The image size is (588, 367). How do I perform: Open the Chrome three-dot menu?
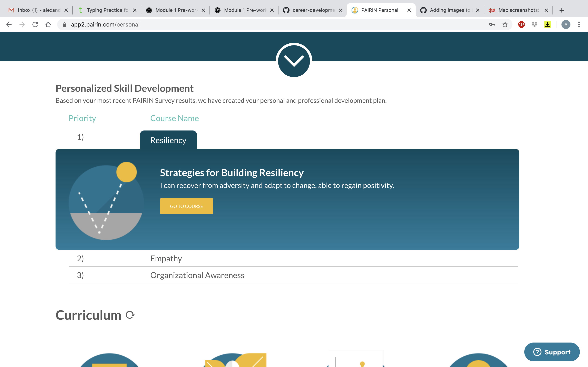click(x=579, y=24)
